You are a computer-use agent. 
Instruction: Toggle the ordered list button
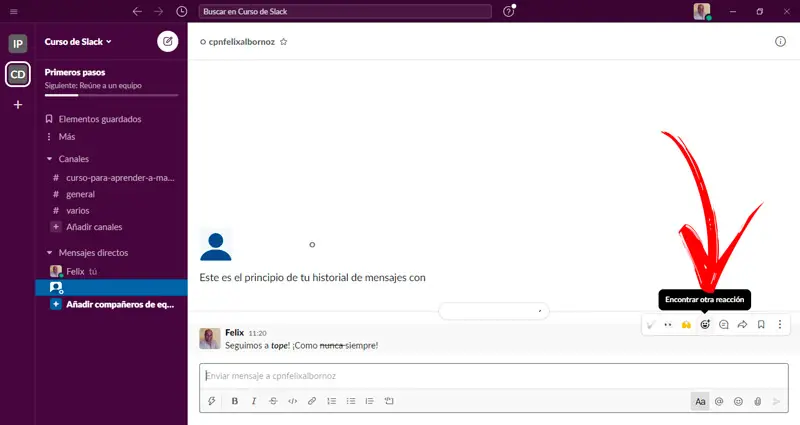pyautogui.click(x=332, y=401)
